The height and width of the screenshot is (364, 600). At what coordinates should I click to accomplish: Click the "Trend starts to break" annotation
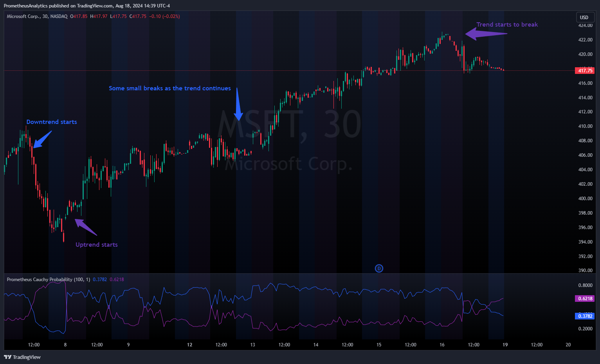(x=507, y=25)
